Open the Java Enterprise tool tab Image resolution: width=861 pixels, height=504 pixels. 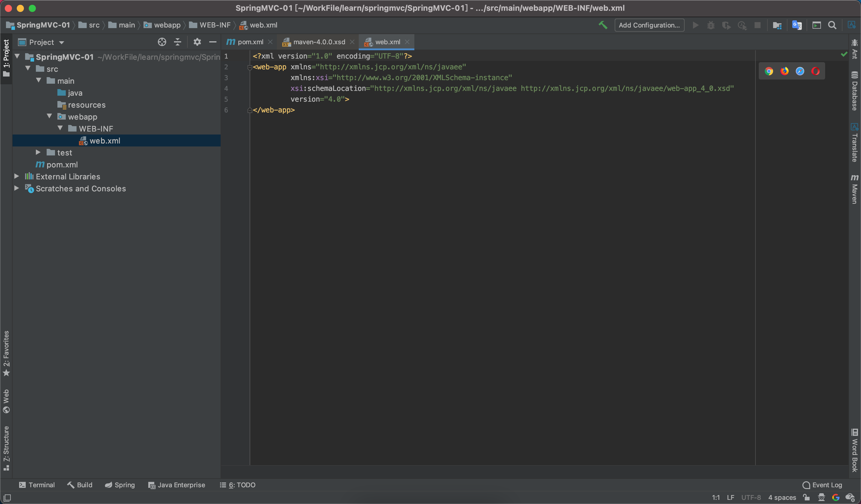click(x=177, y=485)
